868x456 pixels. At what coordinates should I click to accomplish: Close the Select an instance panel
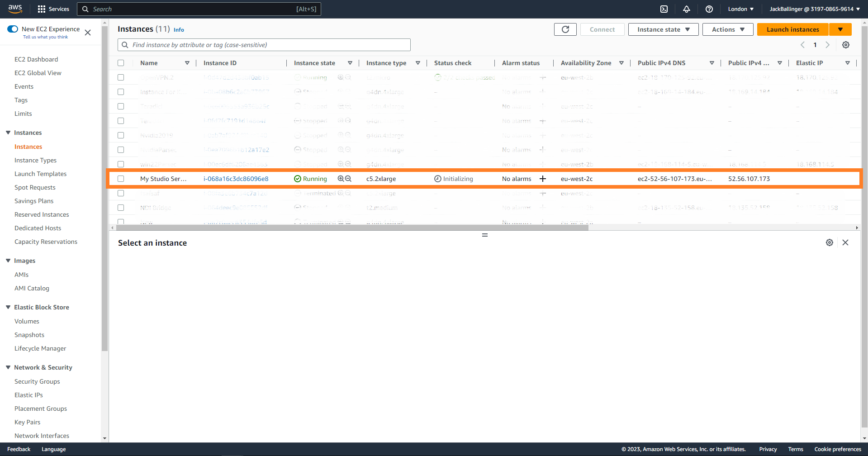pos(845,242)
